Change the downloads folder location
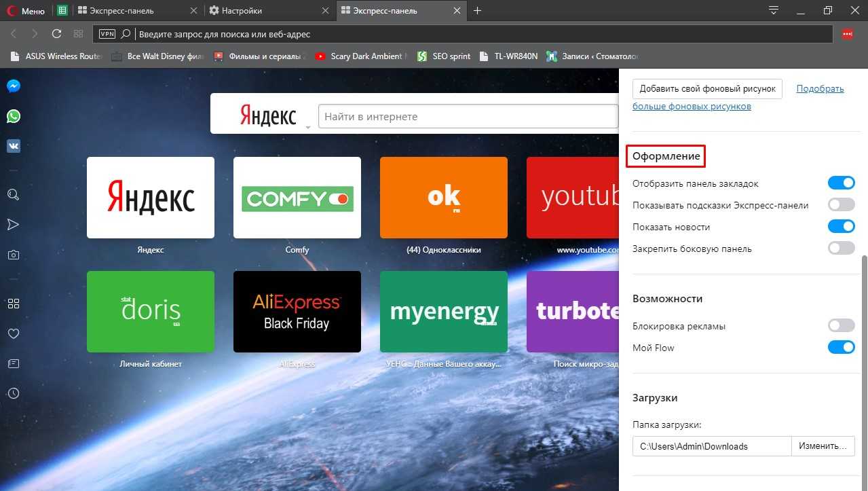The image size is (868, 491). coord(823,446)
